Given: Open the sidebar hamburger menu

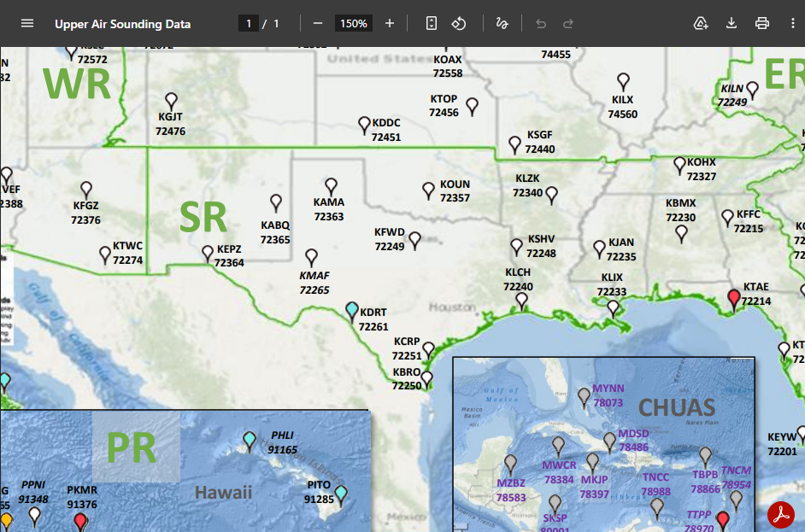Looking at the screenshot, I should pyautogui.click(x=27, y=23).
